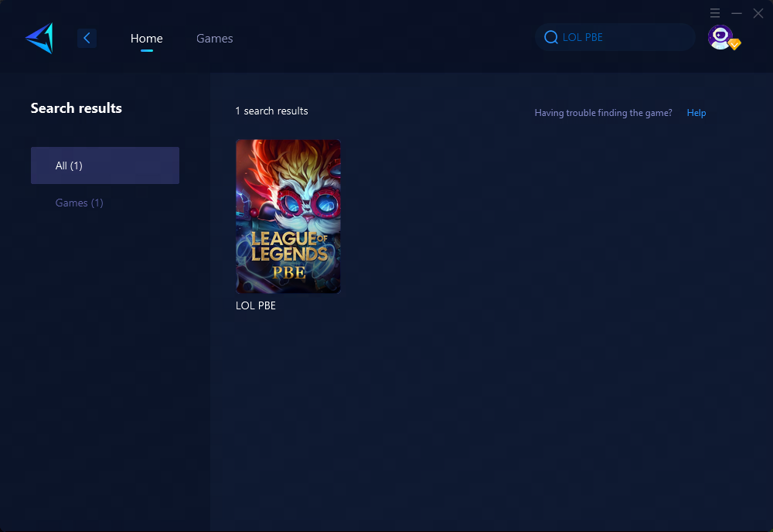Click the GearUP logo icon
Screen dimensions: 773x532
point(39,38)
